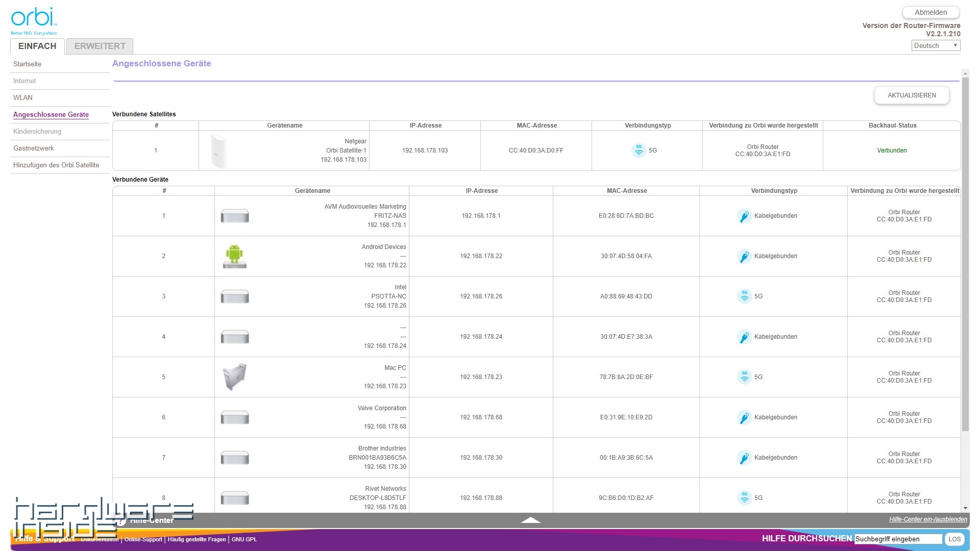Click the Backhaul-Status column header

pos(892,126)
